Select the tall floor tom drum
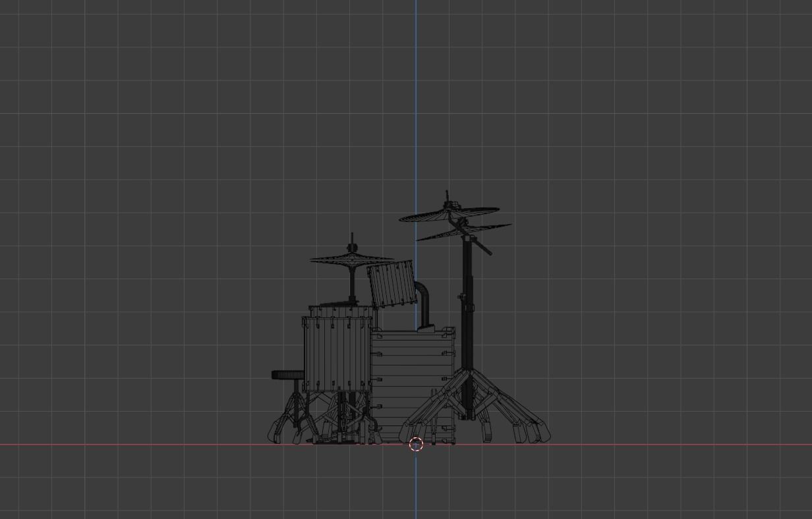This screenshot has width=812, height=519. 337,354
